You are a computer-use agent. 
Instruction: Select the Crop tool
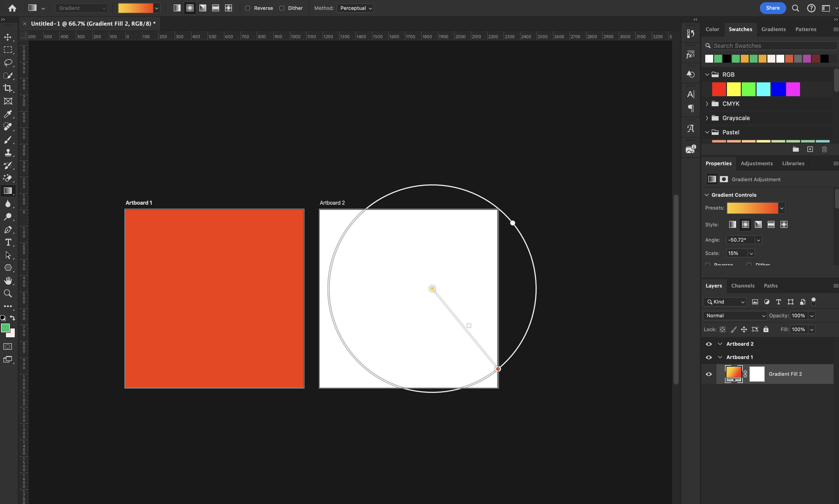tap(8, 88)
